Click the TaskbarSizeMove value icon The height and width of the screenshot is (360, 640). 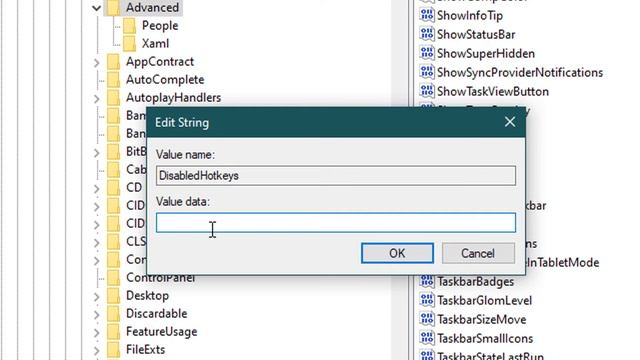[427, 319]
